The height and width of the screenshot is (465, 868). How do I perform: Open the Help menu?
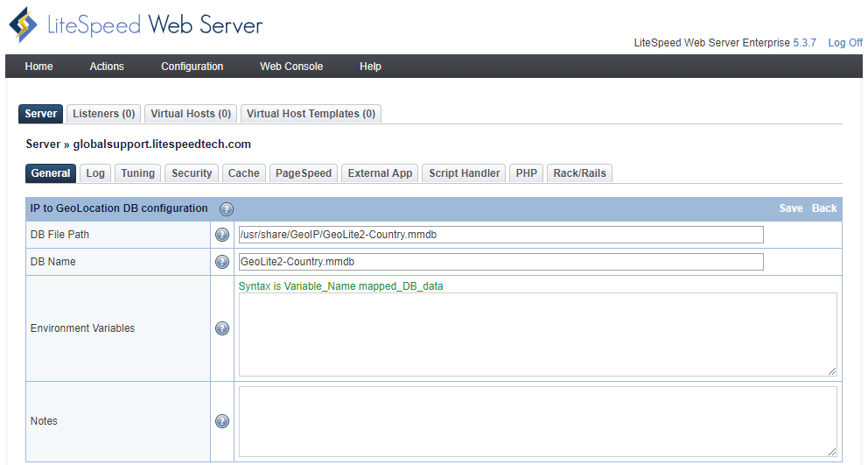(370, 67)
